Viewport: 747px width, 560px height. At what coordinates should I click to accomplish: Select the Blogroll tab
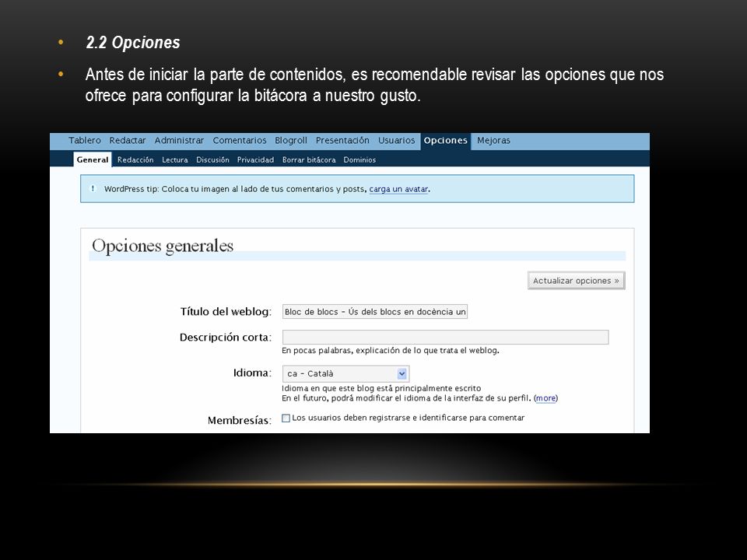(290, 141)
